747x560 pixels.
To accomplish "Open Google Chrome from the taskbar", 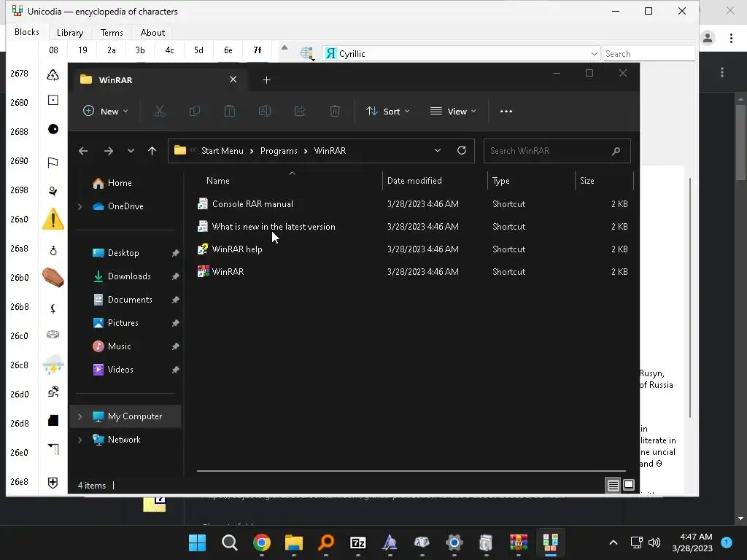I will click(262, 542).
